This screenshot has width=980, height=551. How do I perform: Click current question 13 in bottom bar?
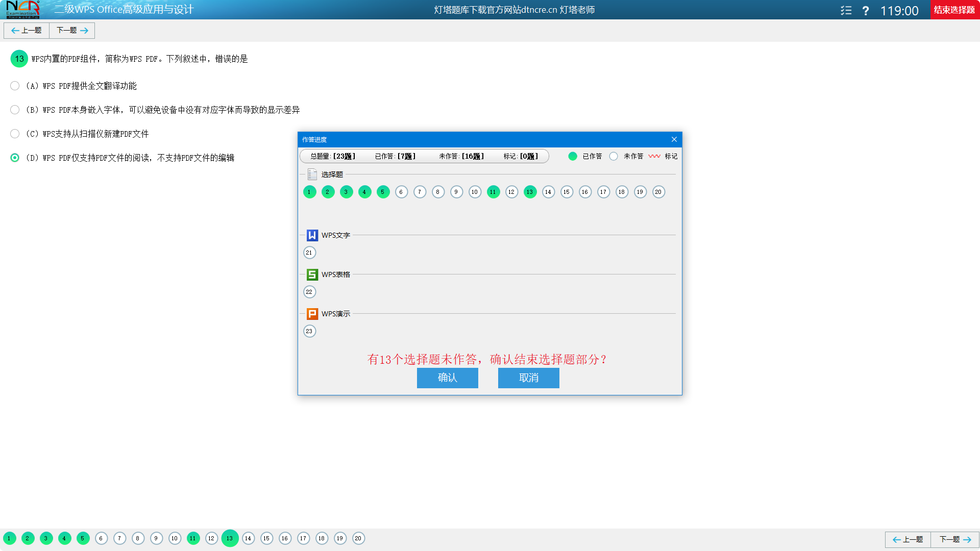tap(230, 538)
